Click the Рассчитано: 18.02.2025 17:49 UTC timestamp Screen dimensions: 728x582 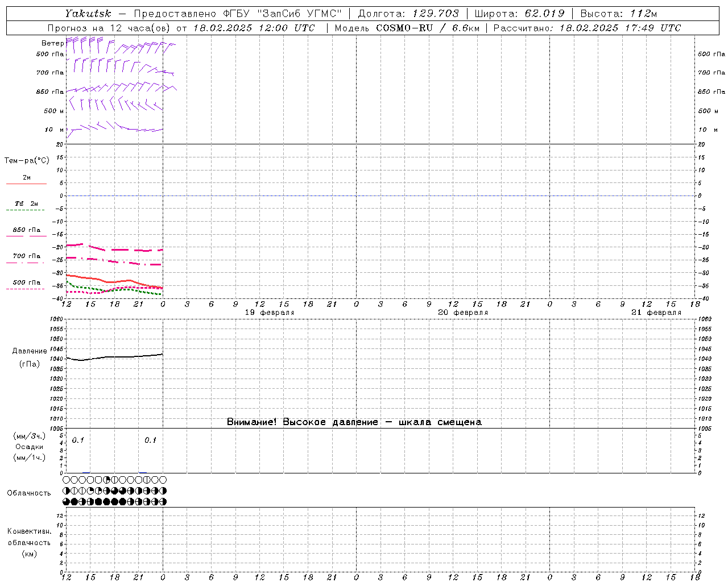[587, 28]
